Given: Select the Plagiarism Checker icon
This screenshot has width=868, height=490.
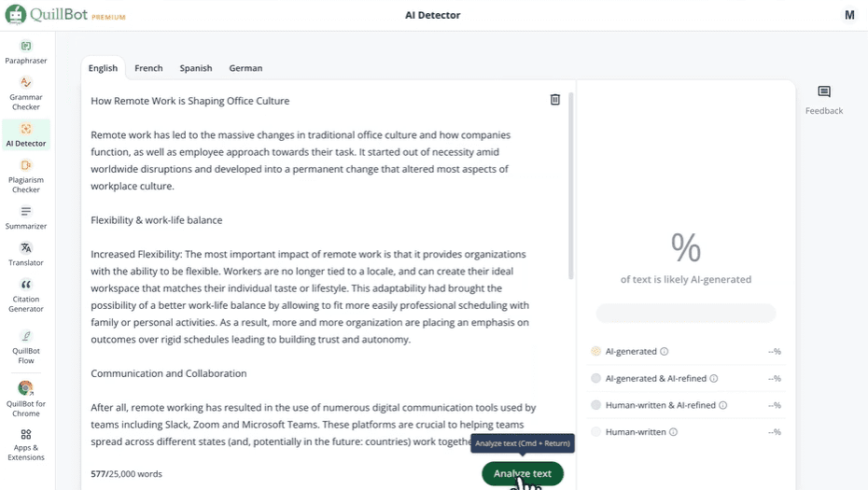Looking at the screenshot, I should pos(26,165).
